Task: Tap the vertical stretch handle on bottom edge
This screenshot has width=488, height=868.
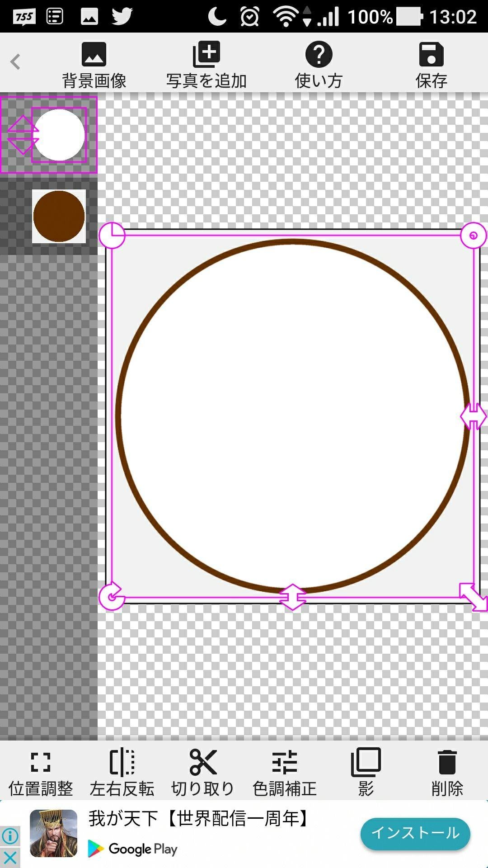Action: pyautogui.click(x=292, y=597)
